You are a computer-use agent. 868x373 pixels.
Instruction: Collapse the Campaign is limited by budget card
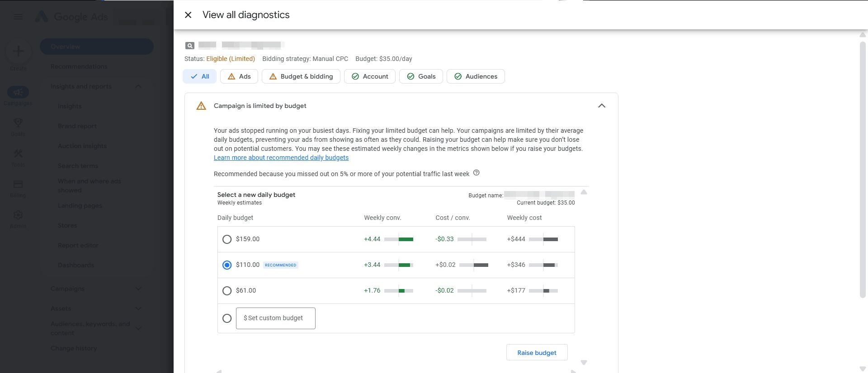click(x=601, y=106)
